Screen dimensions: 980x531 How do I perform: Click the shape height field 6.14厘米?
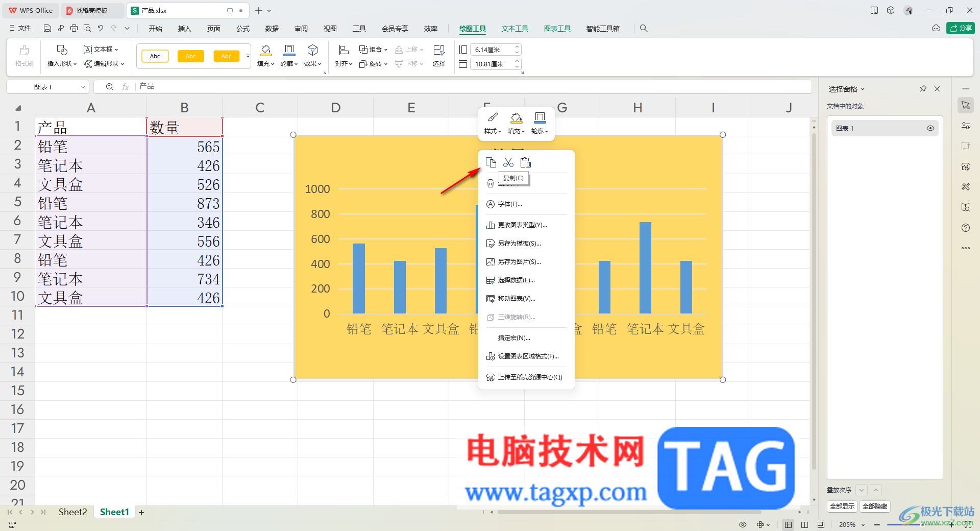tap(495, 50)
